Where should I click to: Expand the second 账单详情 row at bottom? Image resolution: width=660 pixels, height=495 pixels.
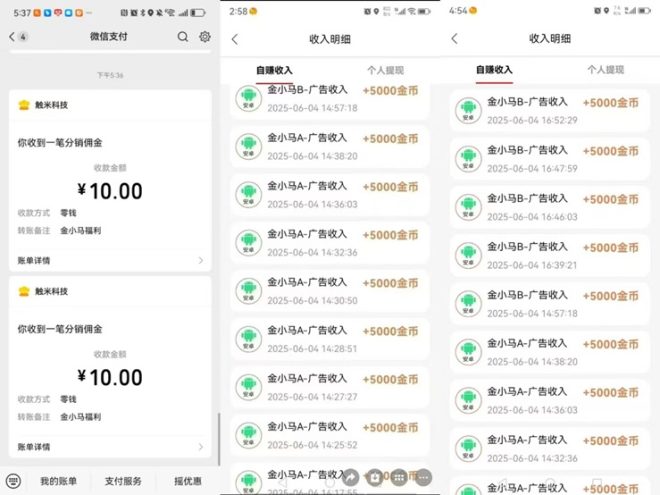pyautogui.click(x=200, y=446)
